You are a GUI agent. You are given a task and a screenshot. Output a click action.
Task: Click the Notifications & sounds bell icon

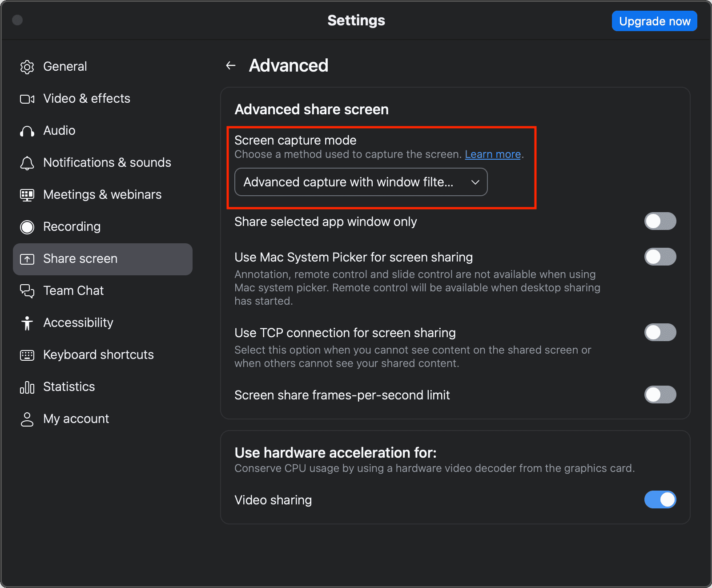click(27, 163)
